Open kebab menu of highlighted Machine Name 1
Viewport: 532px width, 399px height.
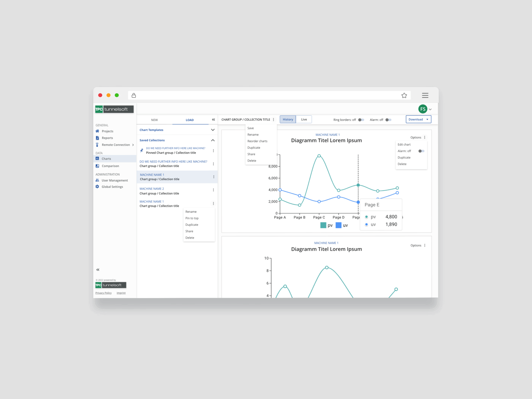[x=214, y=177]
